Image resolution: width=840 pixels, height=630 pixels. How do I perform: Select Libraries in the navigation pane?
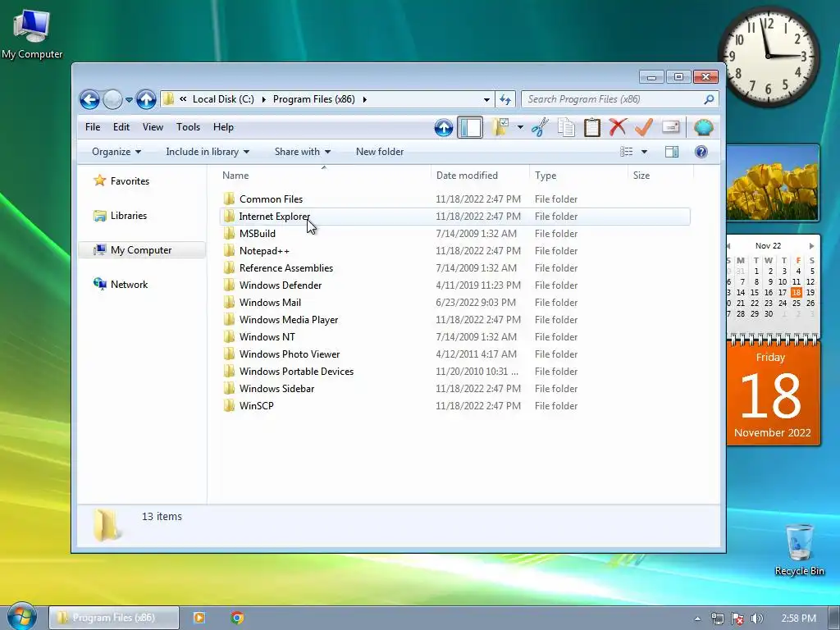click(x=129, y=216)
